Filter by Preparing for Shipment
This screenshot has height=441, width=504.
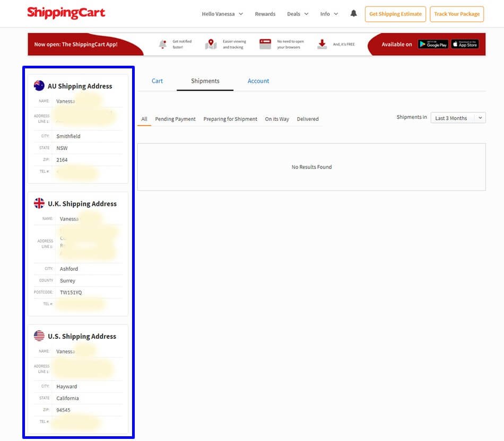click(230, 119)
